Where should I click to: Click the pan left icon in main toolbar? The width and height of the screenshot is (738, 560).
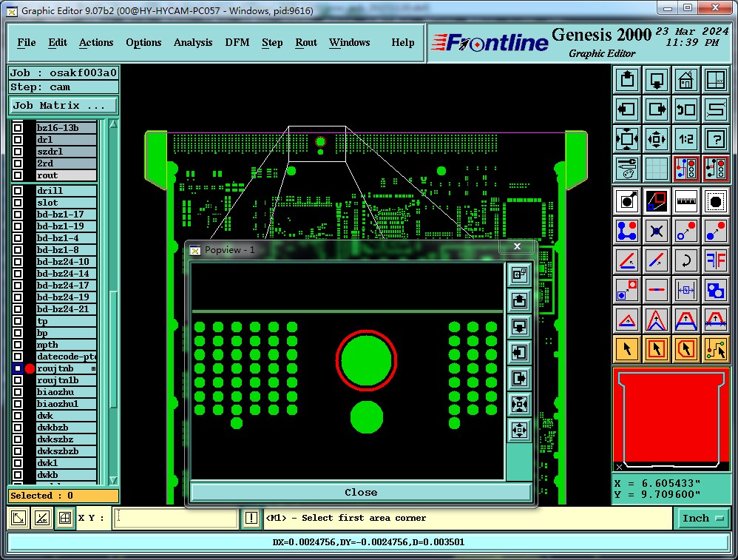click(x=627, y=109)
